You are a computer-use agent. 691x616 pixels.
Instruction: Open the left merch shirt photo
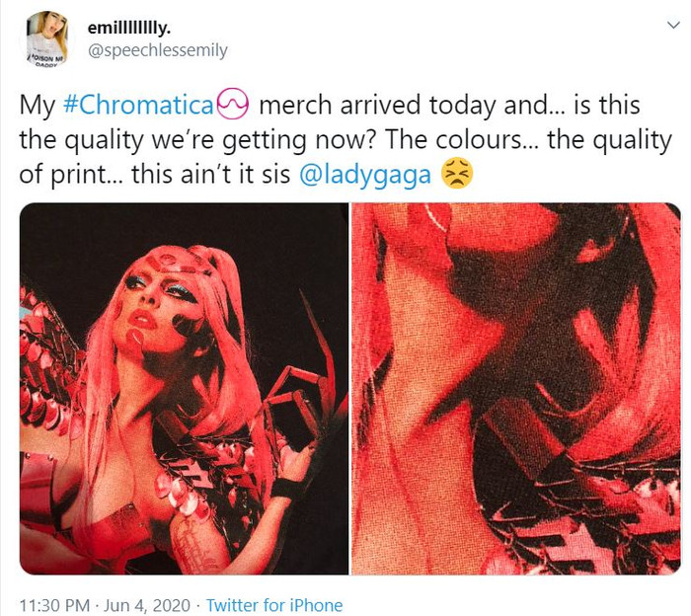(x=185, y=389)
